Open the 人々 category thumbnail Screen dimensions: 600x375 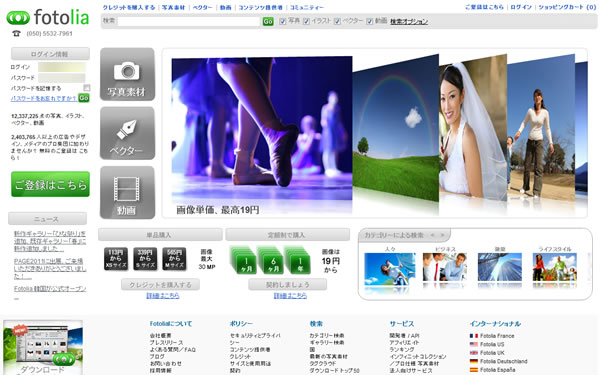point(390,269)
